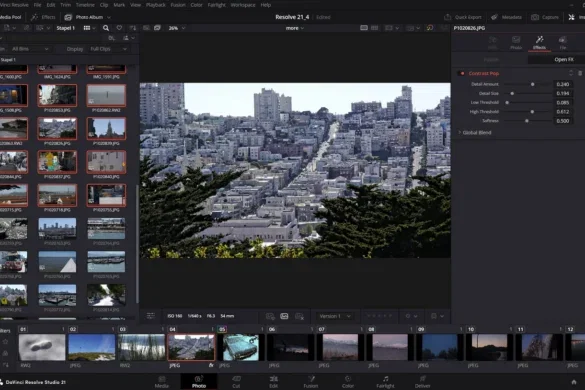585x390 pixels.
Task: Click the home icon at bottom right
Action: click(574, 382)
